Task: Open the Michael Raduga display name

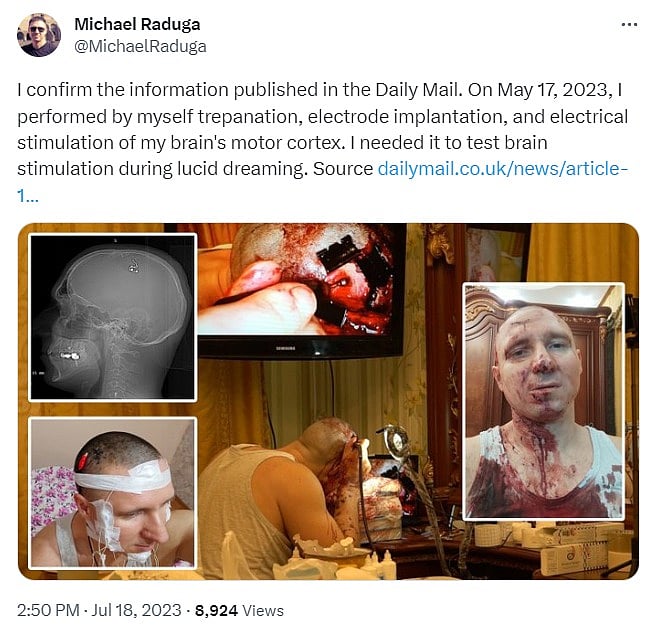Action: click(137, 24)
